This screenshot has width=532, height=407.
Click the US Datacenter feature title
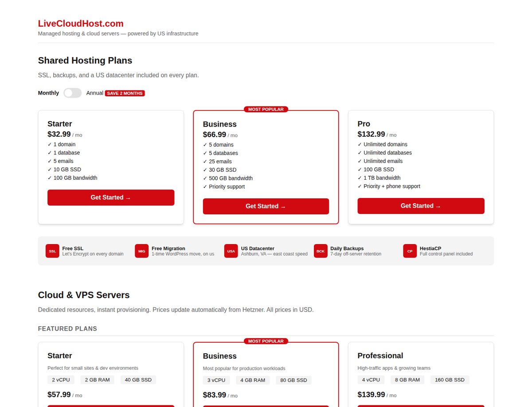coord(258,249)
